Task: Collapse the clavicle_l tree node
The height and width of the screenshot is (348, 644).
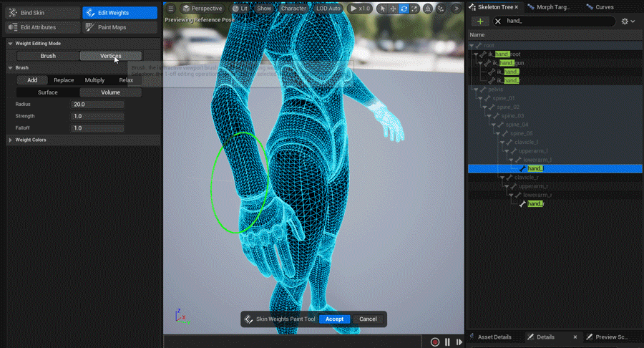Action: click(x=502, y=142)
